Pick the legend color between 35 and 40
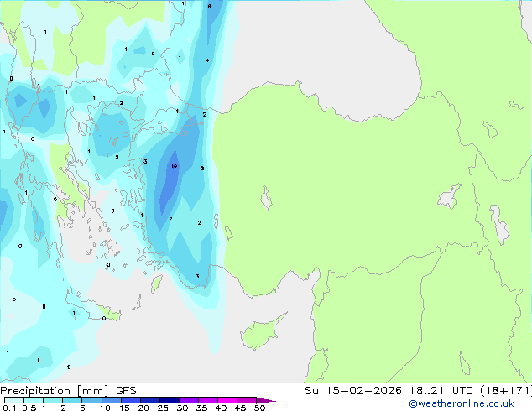532x411 pixels. [207, 400]
